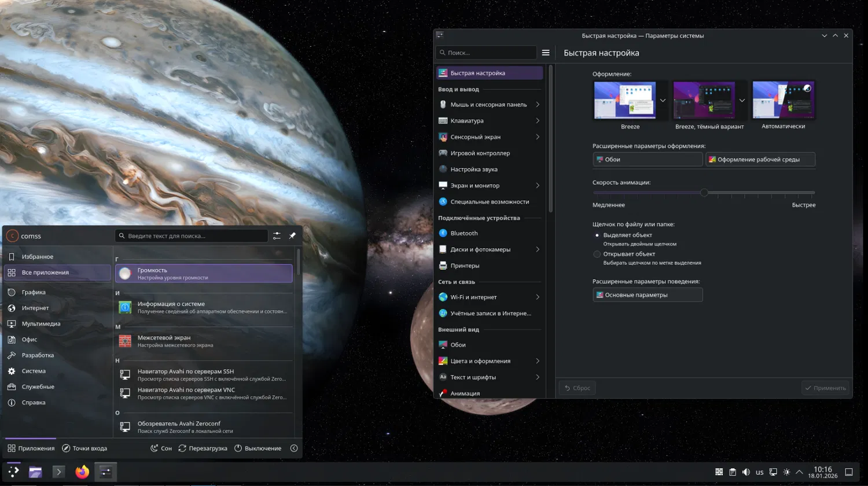The image size is (868, 486).
Task: Open Игровой контроллер settings
Action: (x=490, y=153)
